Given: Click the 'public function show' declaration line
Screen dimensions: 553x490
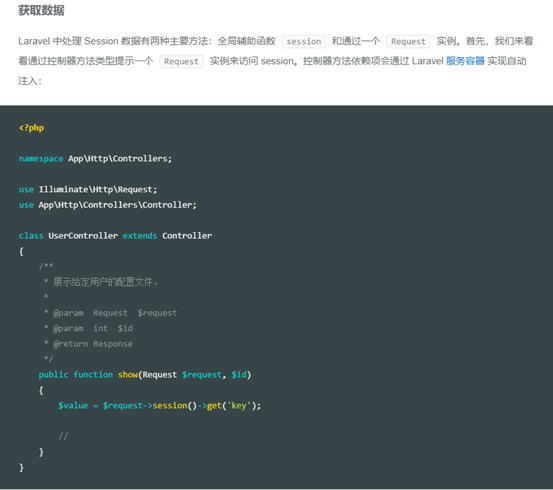Looking at the screenshot, I should tap(145, 375).
